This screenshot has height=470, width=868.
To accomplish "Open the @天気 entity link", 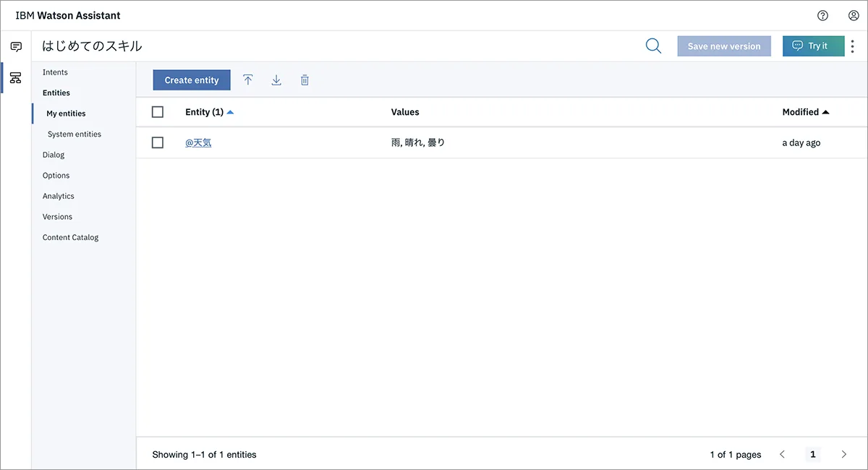I will pyautogui.click(x=198, y=143).
